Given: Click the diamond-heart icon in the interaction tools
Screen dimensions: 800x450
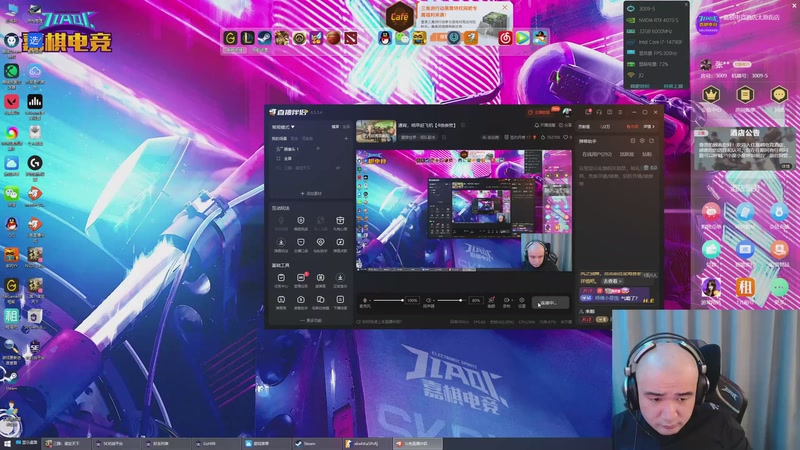Looking at the screenshot, I should (320, 242).
